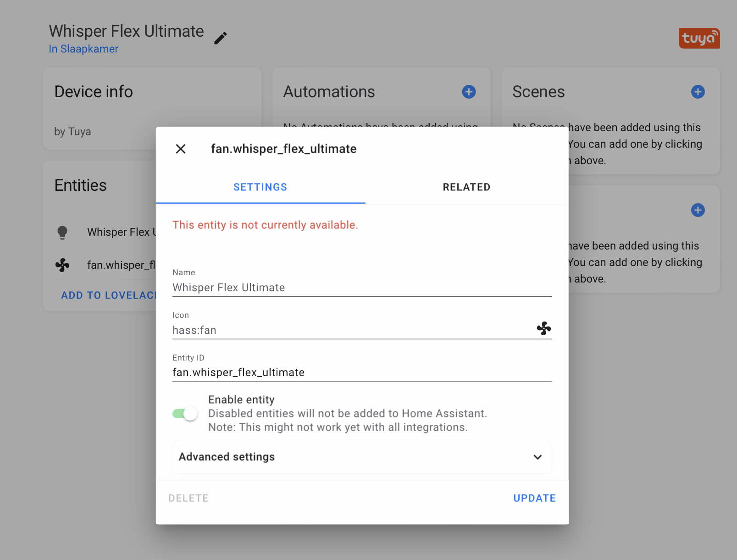The image size is (737, 560).
Task: Edit the Name input field
Action: pos(362,288)
